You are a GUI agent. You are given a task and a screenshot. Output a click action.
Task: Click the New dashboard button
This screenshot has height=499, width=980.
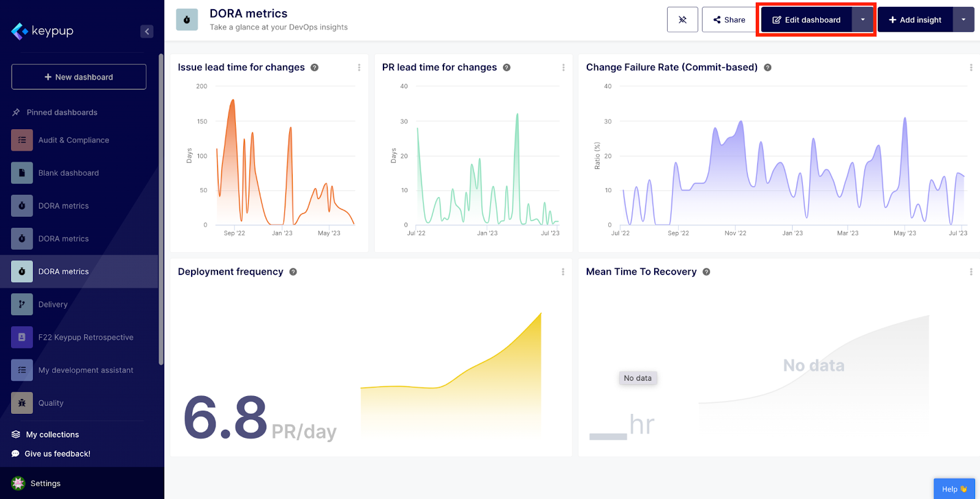tap(78, 77)
